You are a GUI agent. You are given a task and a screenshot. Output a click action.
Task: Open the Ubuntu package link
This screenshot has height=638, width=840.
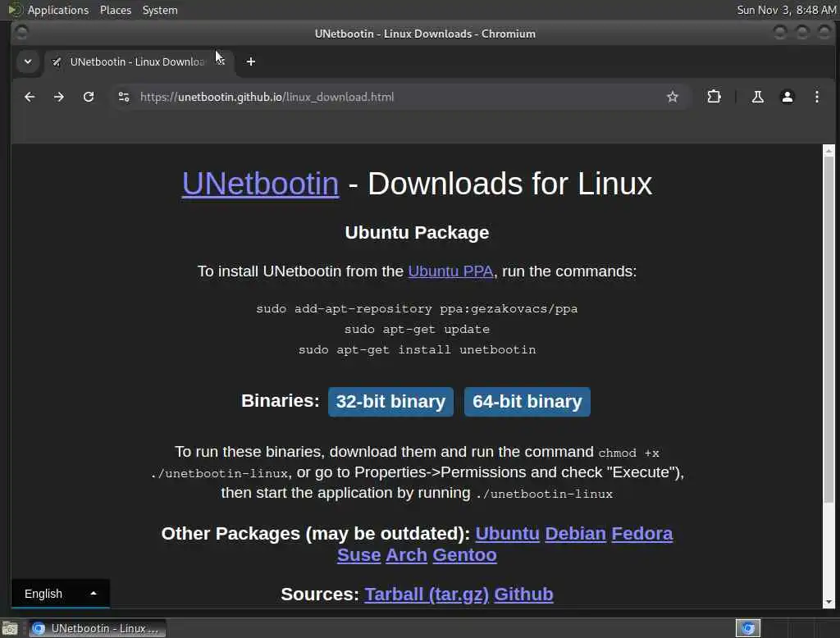tap(507, 534)
